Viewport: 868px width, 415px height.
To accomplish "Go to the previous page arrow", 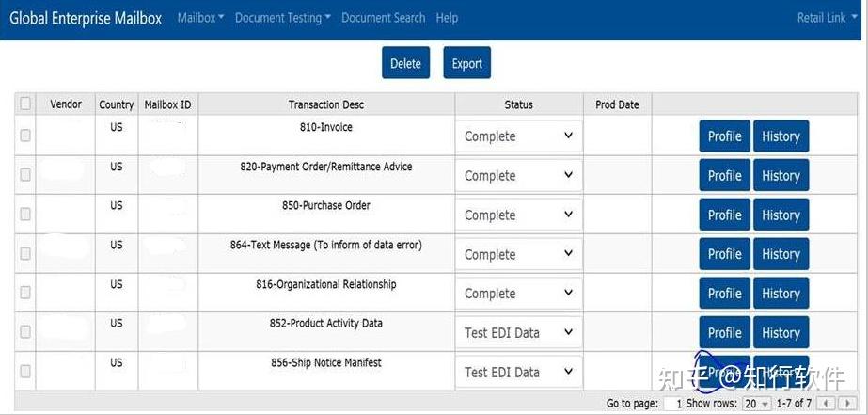I will (x=828, y=404).
